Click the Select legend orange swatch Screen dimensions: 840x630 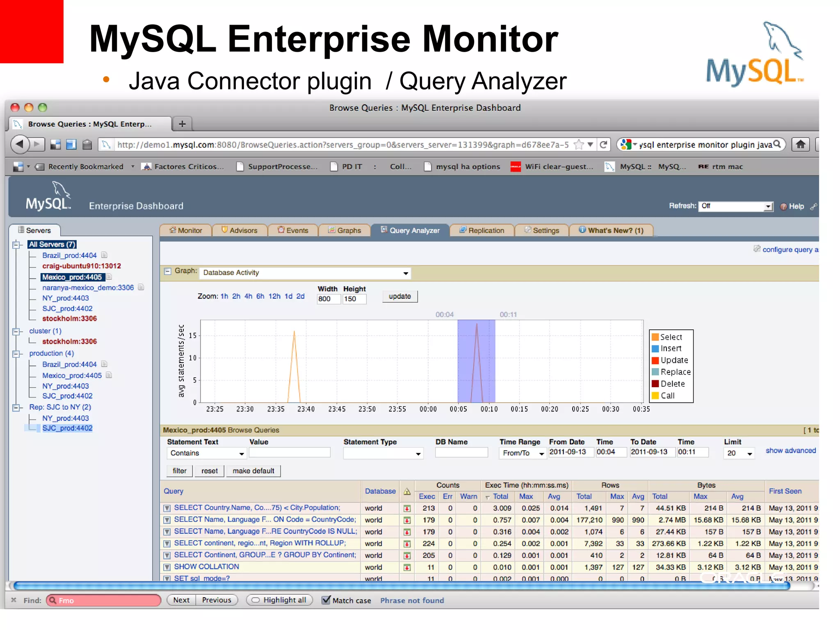pos(655,337)
